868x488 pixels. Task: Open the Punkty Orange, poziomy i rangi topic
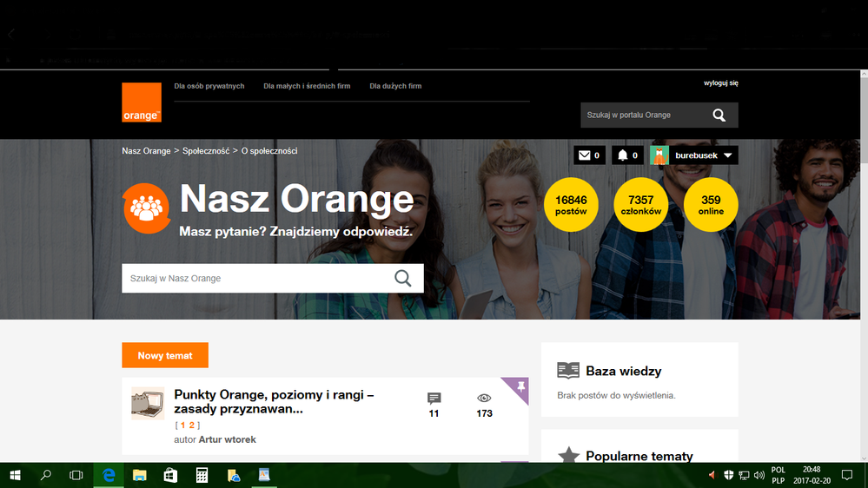[x=274, y=402]
